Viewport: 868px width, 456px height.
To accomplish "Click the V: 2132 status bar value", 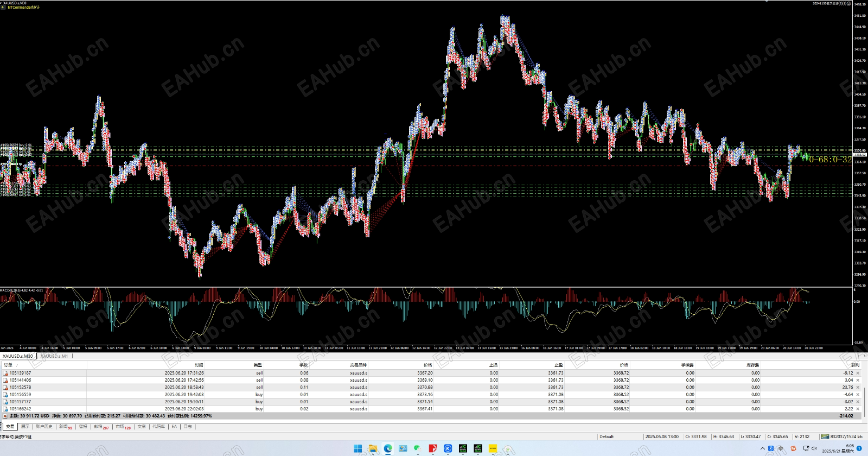I will point(802,436).
